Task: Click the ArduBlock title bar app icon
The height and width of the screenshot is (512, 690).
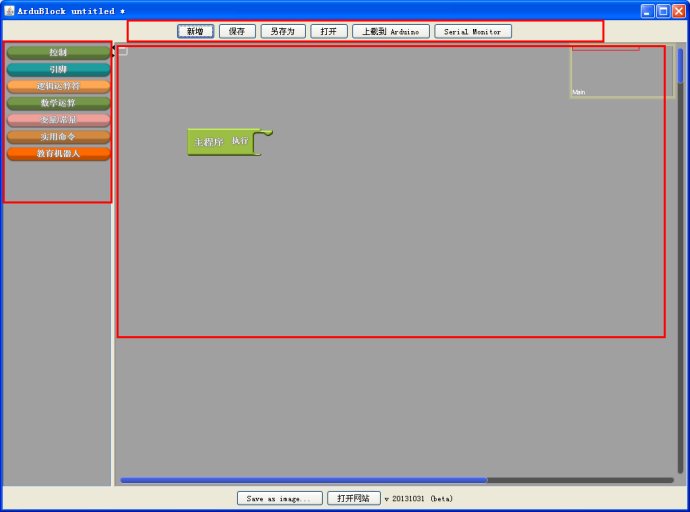Action: pos(9,11)
